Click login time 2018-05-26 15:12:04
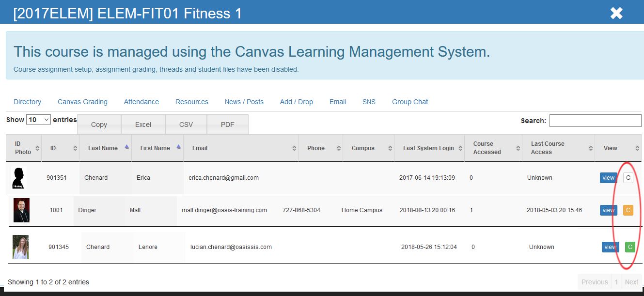This screenshot has height=296, width=644. 429,247
